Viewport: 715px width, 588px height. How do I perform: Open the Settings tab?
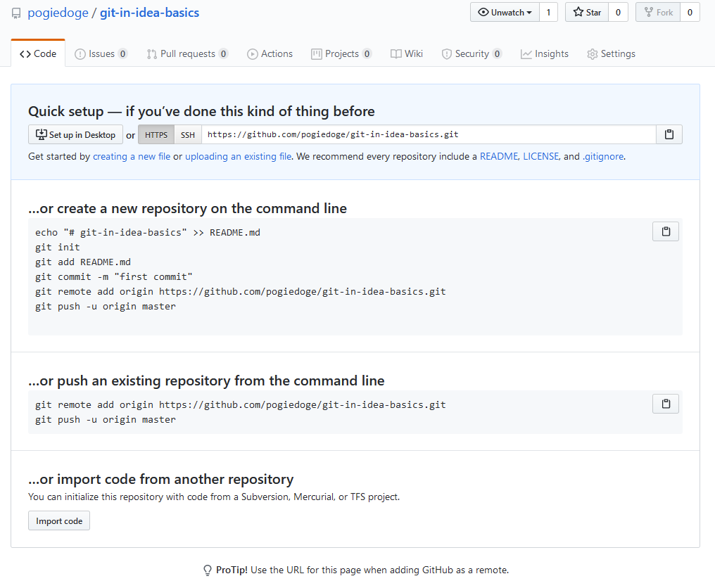(x=611, y=53)
